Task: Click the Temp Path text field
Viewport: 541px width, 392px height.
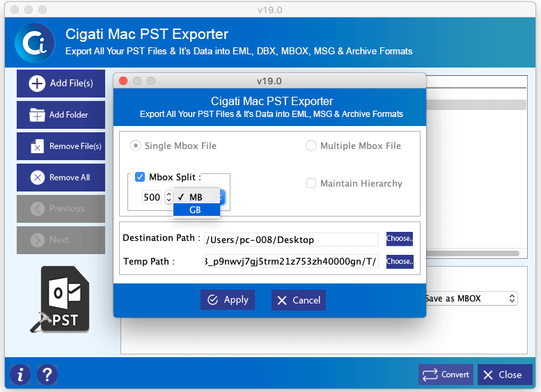Action: 291,261
